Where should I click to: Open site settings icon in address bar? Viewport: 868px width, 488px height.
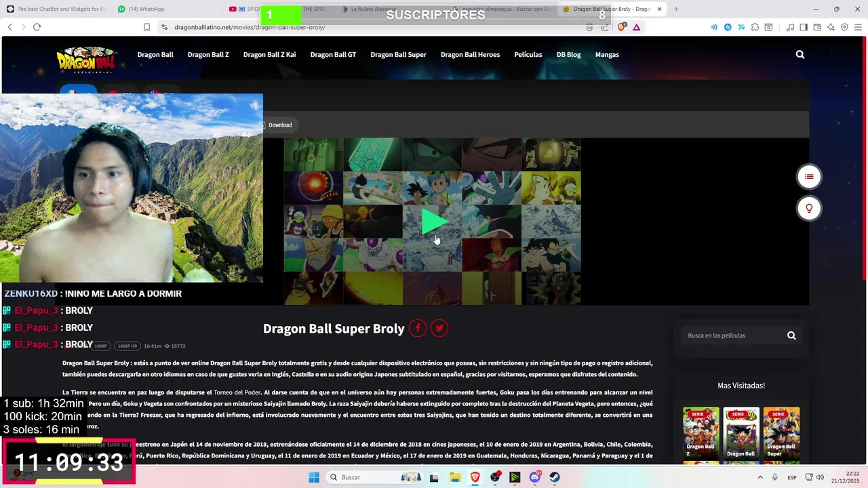pyautogui.click(x=164, y=27)
